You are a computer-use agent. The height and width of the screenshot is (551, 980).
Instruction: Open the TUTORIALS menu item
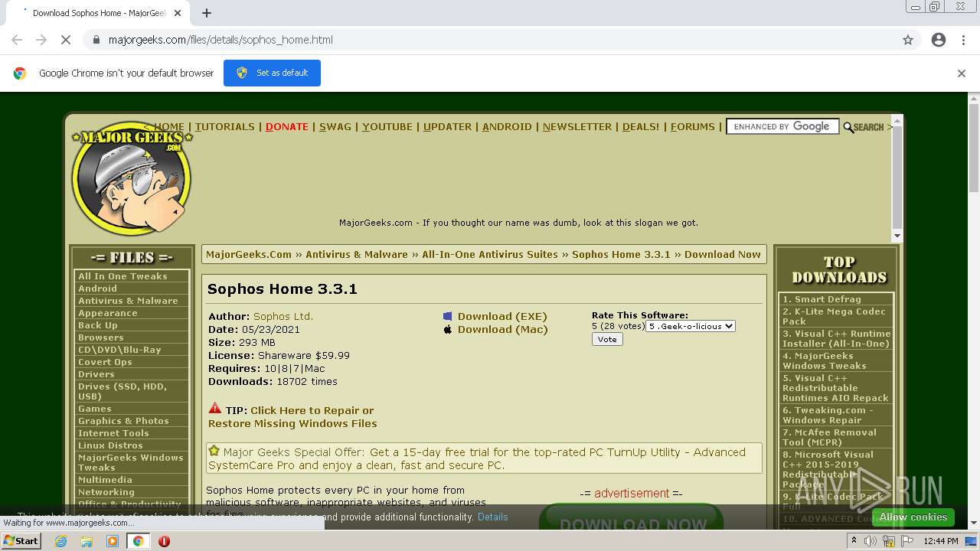224,127
